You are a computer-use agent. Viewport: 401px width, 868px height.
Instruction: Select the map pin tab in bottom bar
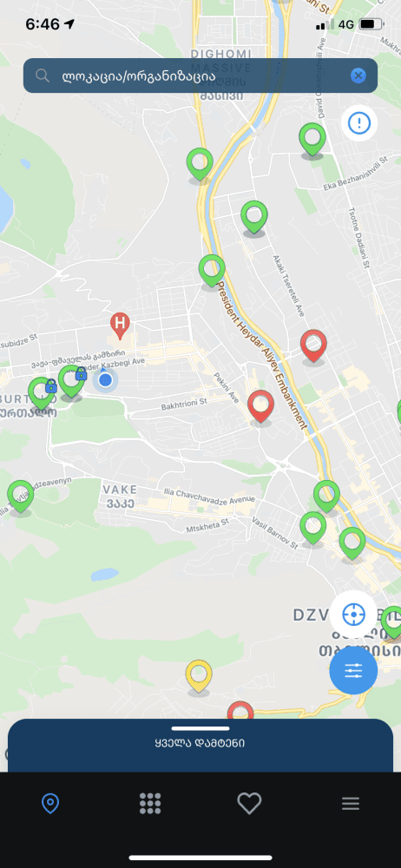50,803
